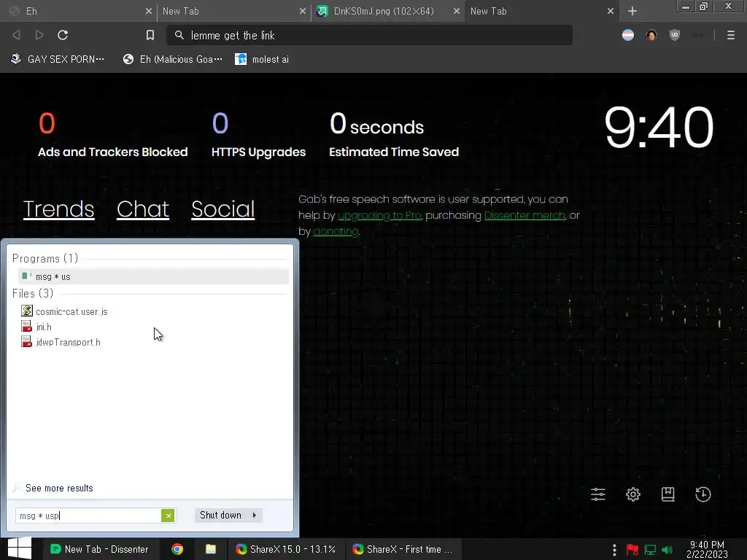The width and height of the screenshot is (747, 560).
Task: Click the red flag tray icon
Action: 632,550
